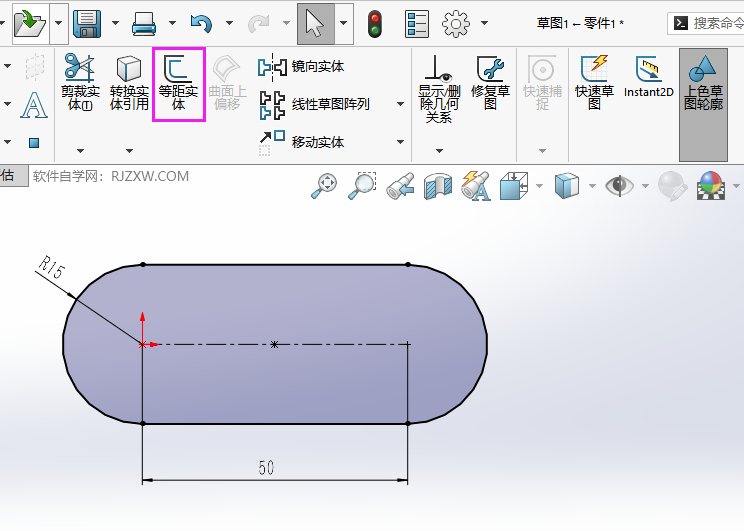The height and width of the screenshot is (531, 744).
Task: Select the Trim Entities scissors tool
Action: (x=80, y=82)
